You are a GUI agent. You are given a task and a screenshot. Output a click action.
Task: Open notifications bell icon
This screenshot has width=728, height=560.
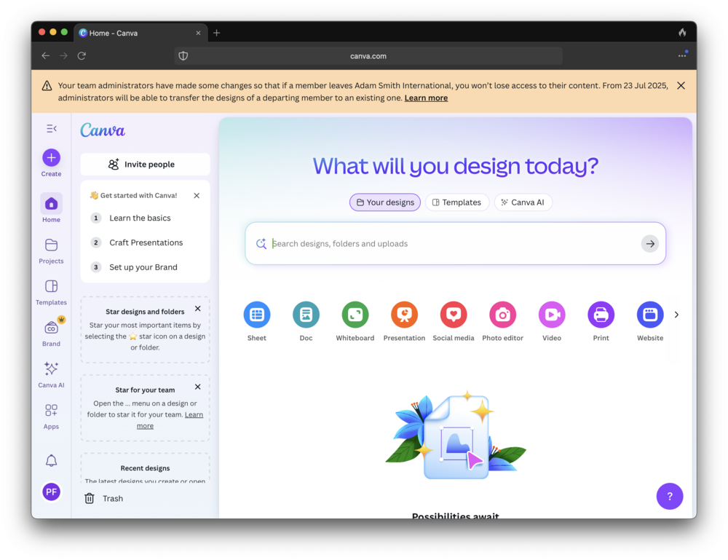tap(51, 460)
